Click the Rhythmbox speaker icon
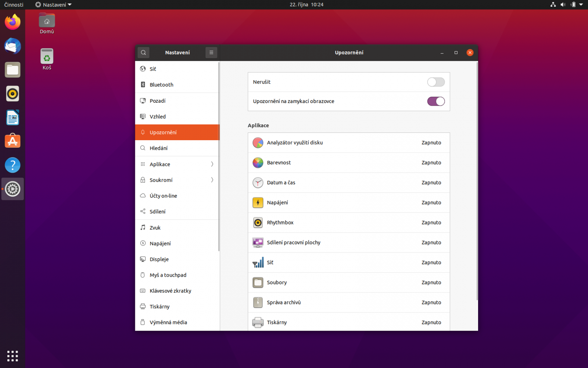Image resolution: width=588 pixels, height=368 pixels. tap(258, 222)
